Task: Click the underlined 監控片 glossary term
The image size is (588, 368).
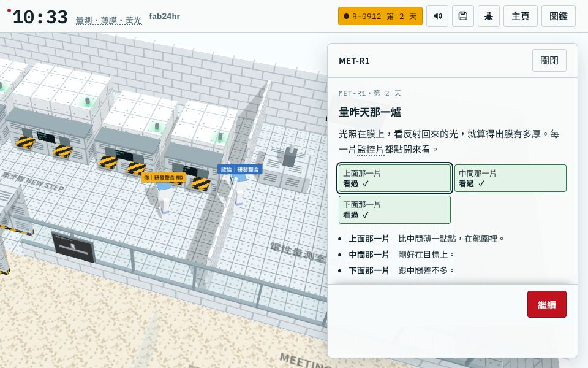Action: [371, 150]
